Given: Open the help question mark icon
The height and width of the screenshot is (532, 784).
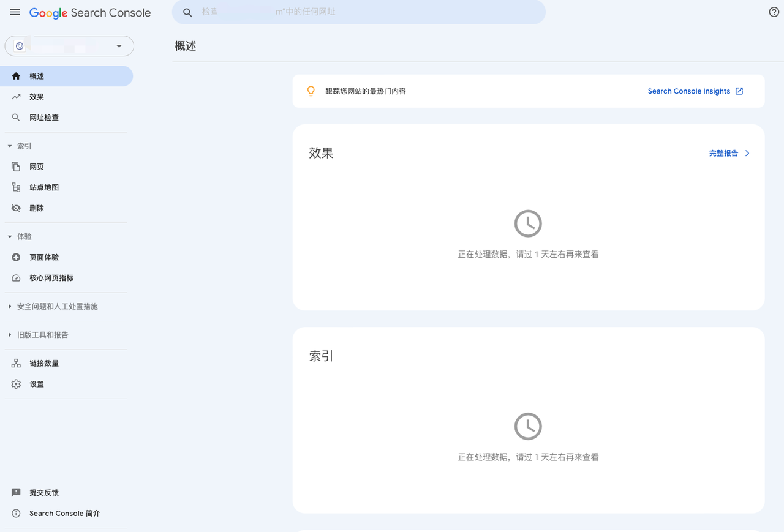Looking at the screenshot, I should point(774,12).
